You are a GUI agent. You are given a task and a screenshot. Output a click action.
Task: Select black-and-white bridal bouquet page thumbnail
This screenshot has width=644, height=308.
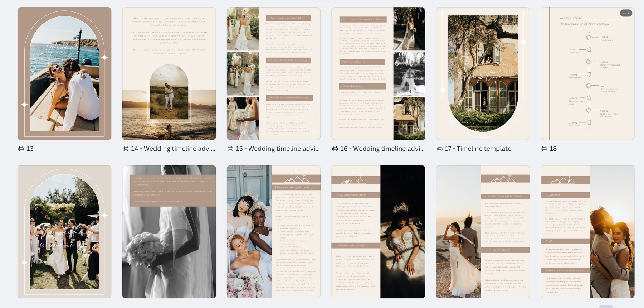pyautogui.click(x=169, y=232)
